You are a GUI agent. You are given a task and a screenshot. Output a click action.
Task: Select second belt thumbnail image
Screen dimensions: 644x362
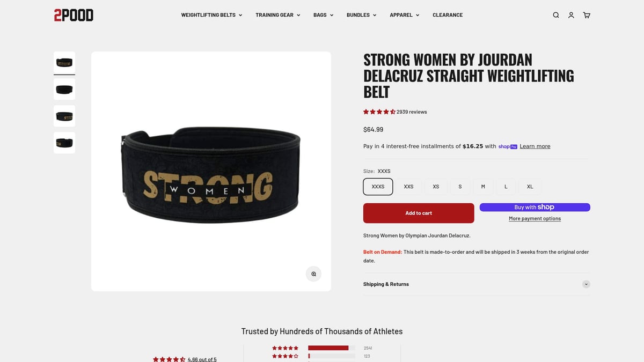[x=64, y=89]
